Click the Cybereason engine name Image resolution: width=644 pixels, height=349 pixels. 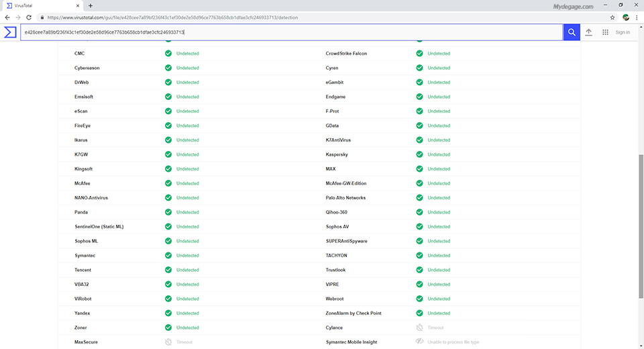coord(87,68)
